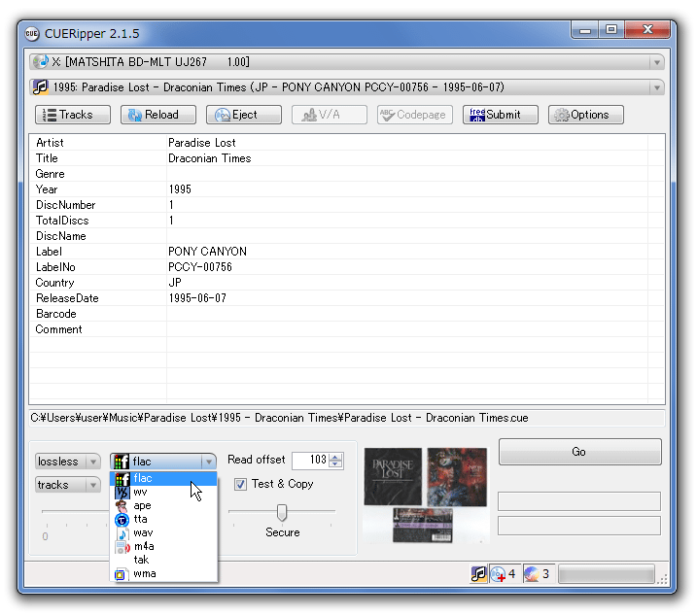697x616 pixels.
Task: Click the empty Genre value cell
Action: coord(407,174)
